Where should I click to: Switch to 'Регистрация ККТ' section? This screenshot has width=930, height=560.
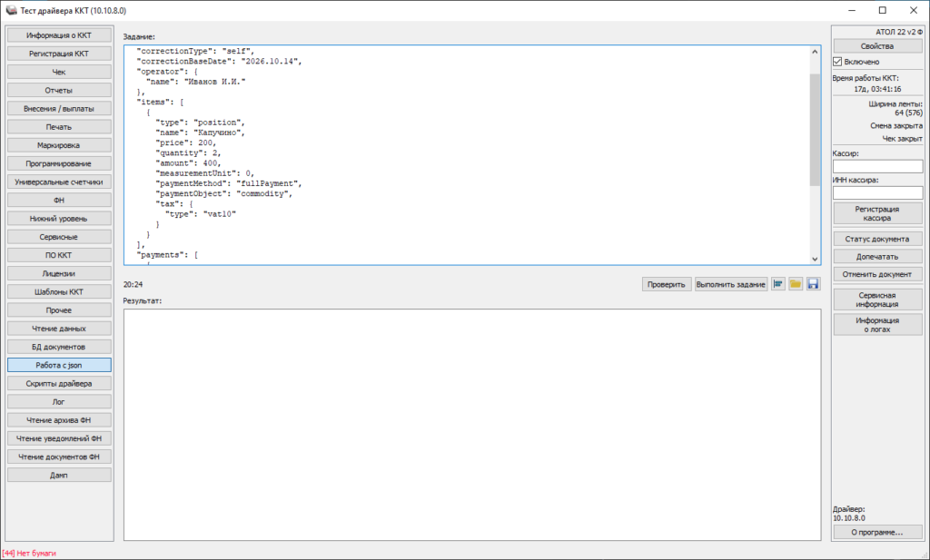click(x=59, y=54)
